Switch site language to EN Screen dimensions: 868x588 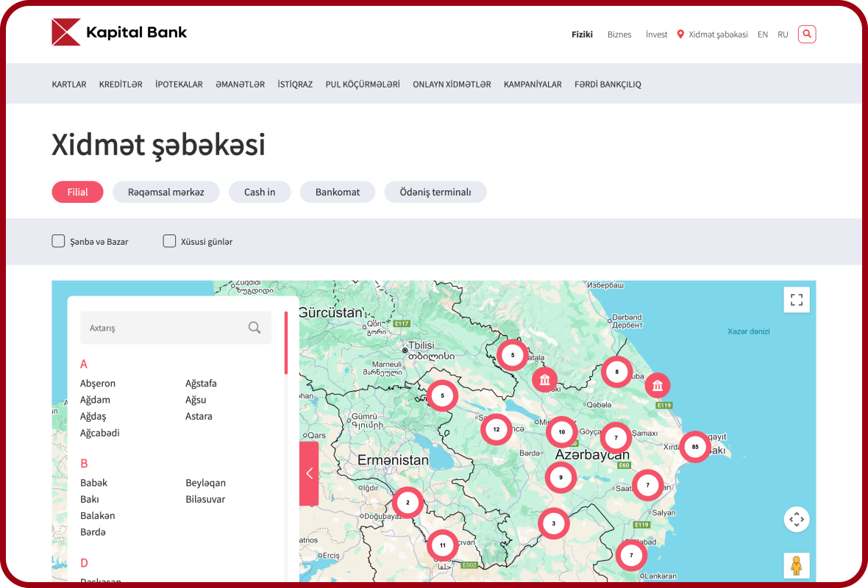pos(763,35)
